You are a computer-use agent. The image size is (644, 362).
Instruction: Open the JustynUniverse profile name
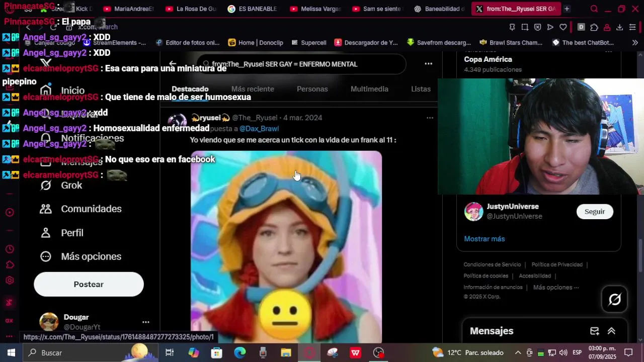(x=513, y=207)
